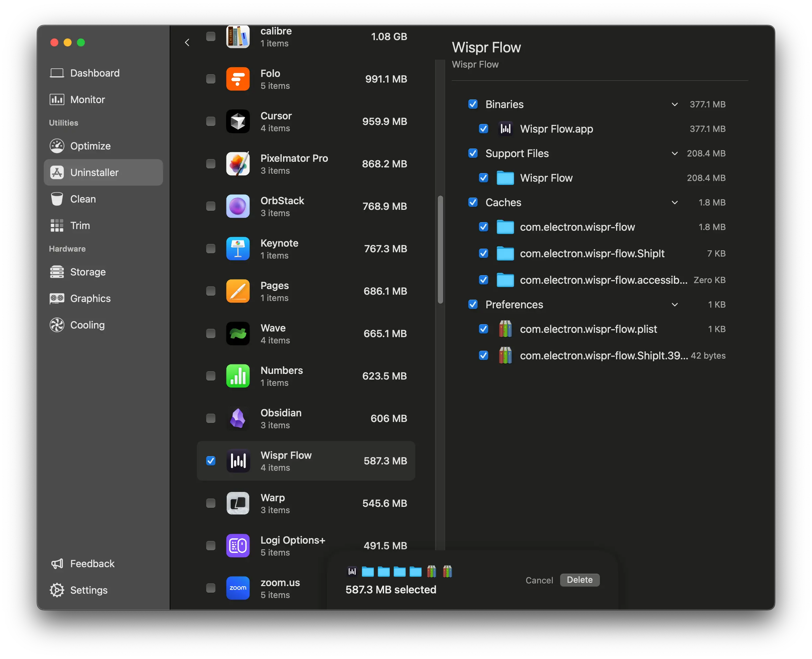Click the Logi Options+ app icon
Screen dimensions: 812x659
238,546
